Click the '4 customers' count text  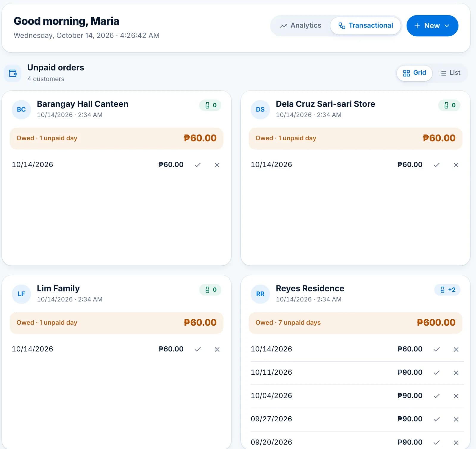[46, 79]
